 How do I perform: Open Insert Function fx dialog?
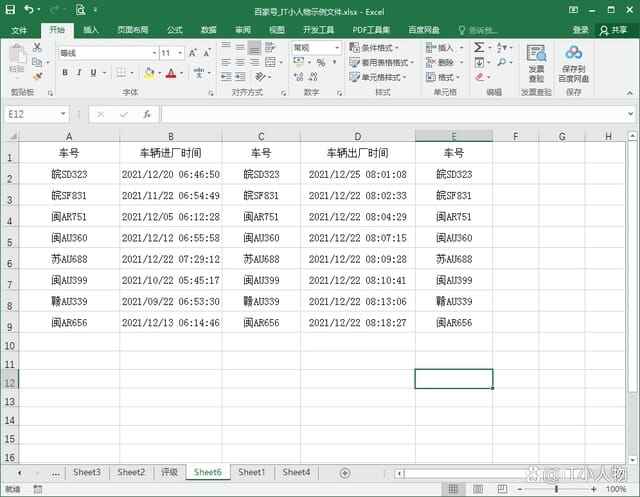tap(147, 115)
